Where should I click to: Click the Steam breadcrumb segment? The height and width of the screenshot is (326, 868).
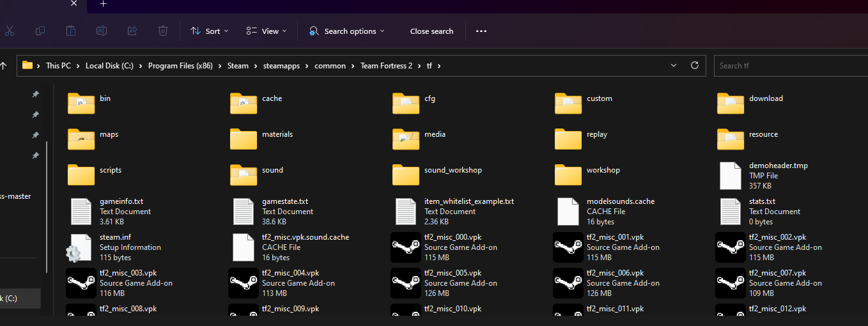238,66
